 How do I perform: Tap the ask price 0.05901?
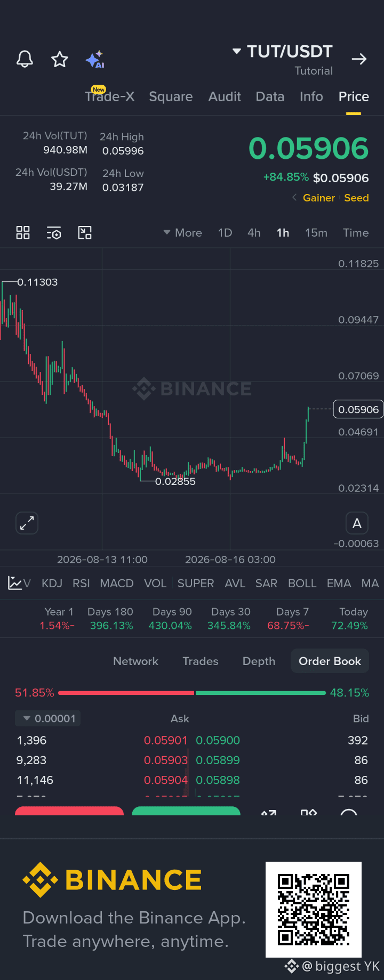[166, 740]
